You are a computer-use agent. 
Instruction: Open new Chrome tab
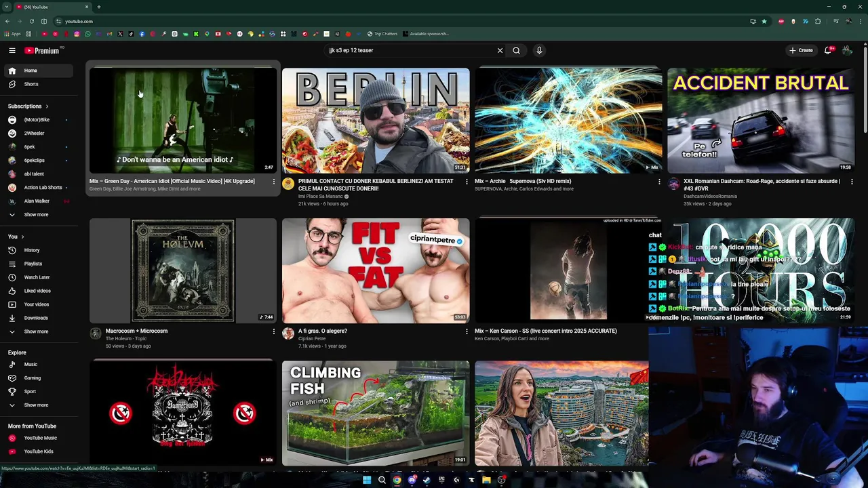pos(99,7)
